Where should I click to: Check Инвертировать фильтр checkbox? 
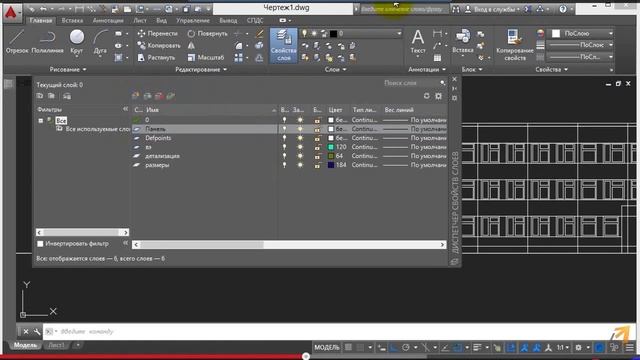(40, 244)
